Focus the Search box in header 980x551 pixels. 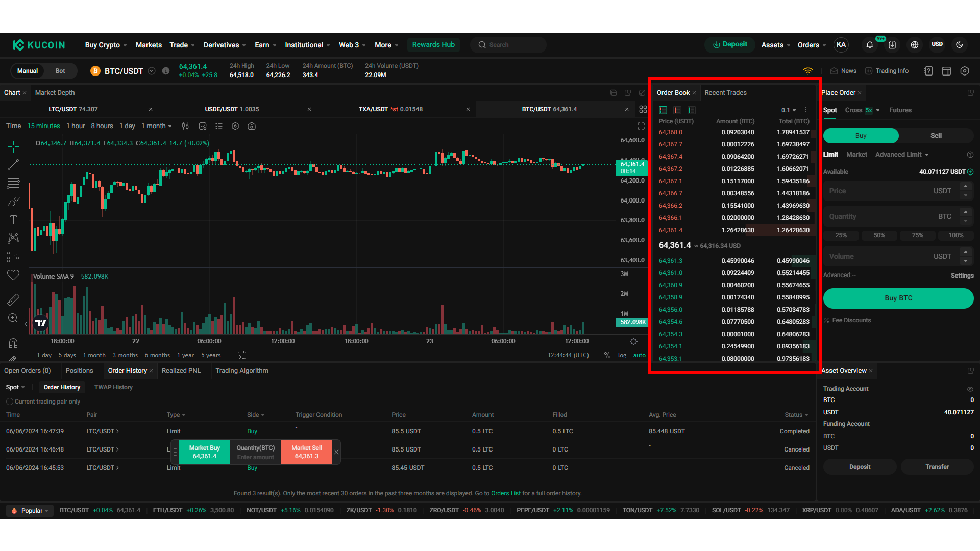pyautogui.click(x=508, y=45)
